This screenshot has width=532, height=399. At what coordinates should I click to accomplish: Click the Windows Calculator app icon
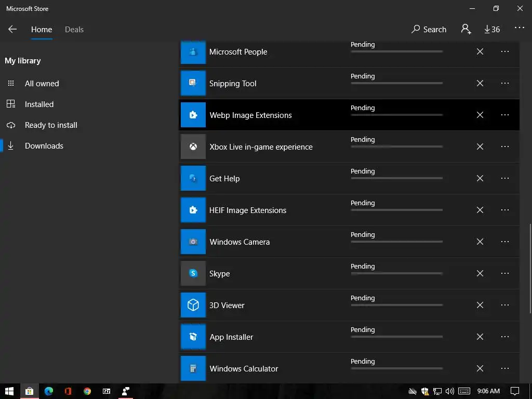pyautogui.click(x=193, y=368)
